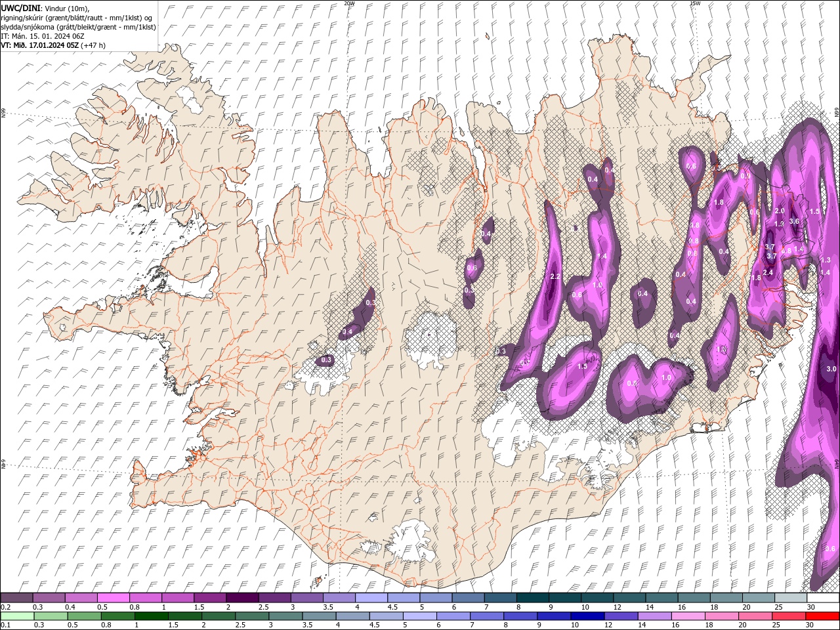Pick the 25 red-pink swatch on rain scale

pyautogui.click(x=788, y=616)
